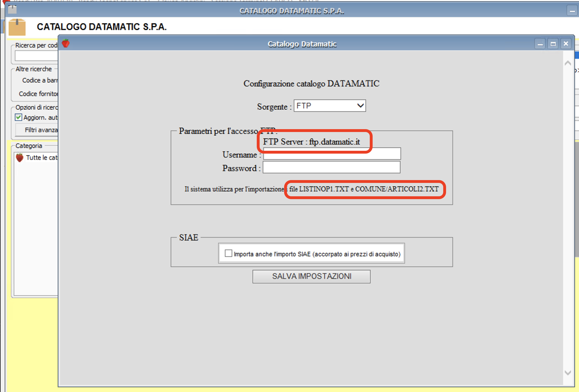This screenshot has width=579, height=392.
Task: Click the Configurazione catalogo DATAMATIC heading
Action: point(311,84)
